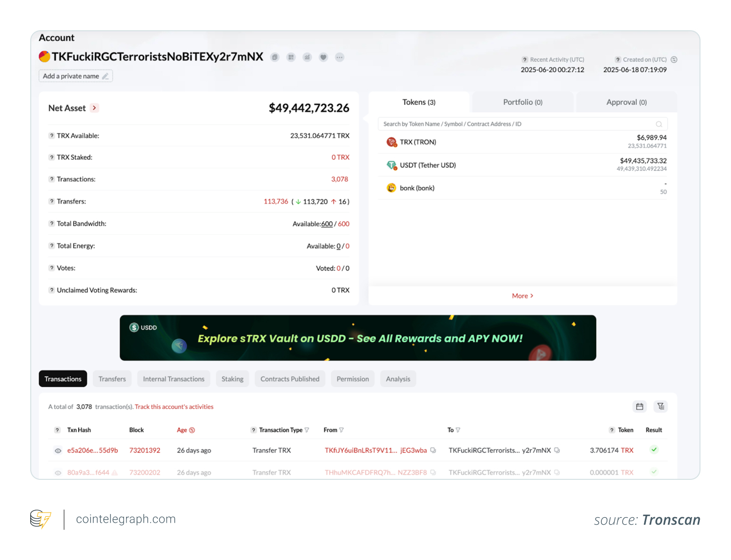The width and height of the screenshot is (731, 560).
Task: Toggle favorite status using the heart icon
Action: click(x=323, y=57)
